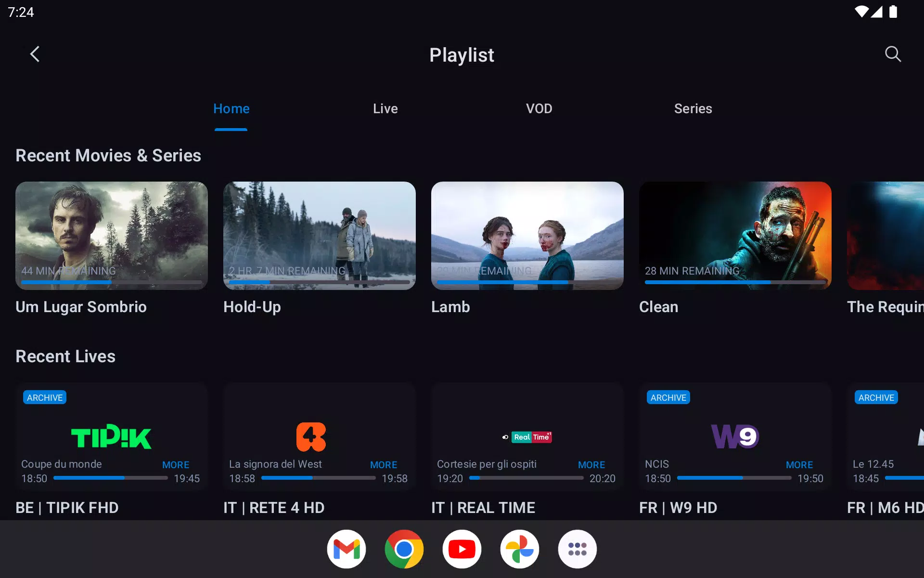Click the Clean movie progress bar
This screenshot has width=924, height=578.
click(x=735, y=282)
